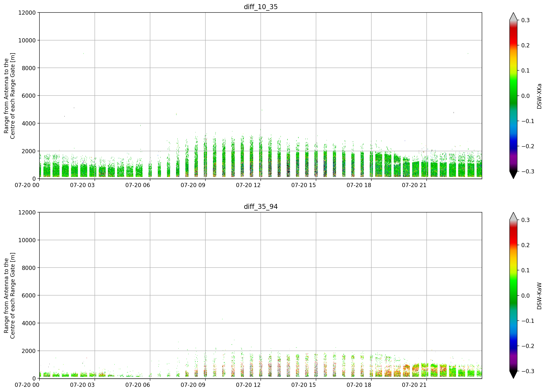546x392 pixels.
Task: Click the 12000 tick on diff_35_94 y-axis
Action: pyautogui.click(x=27, y=212)
